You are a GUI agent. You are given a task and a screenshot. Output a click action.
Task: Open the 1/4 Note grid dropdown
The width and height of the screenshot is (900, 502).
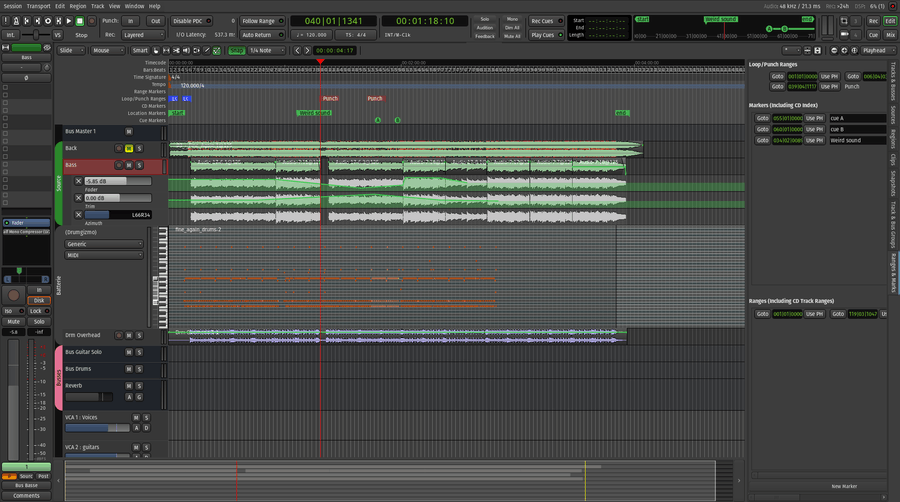(264, 50)
